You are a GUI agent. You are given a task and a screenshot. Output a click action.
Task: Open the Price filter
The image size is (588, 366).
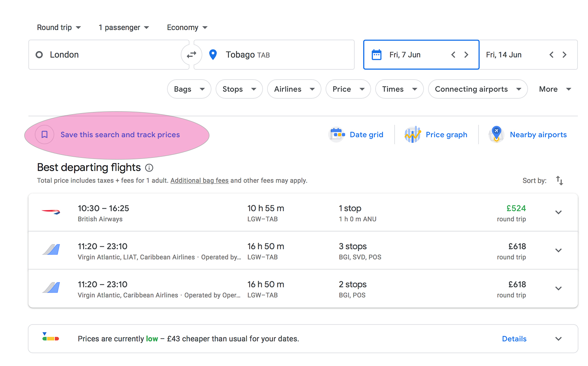348,89
